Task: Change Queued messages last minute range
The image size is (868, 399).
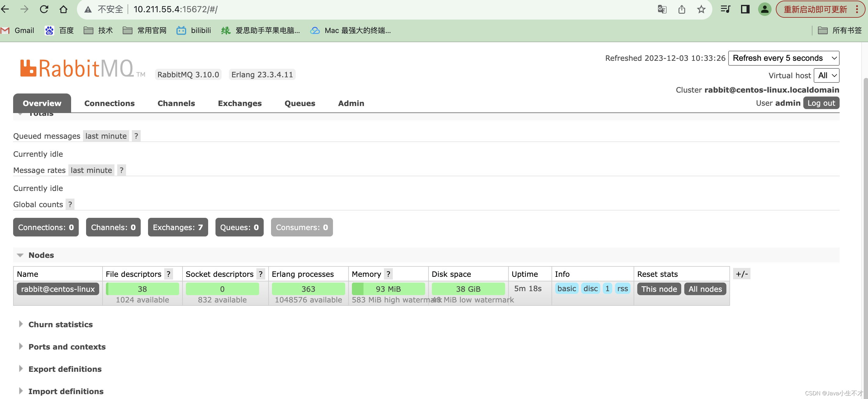Action: [x=106, y=136]
